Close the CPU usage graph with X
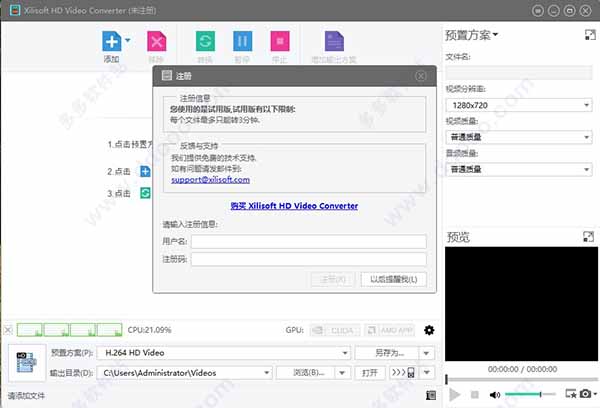This screenshot has height=408, width=600. point(8,330)
